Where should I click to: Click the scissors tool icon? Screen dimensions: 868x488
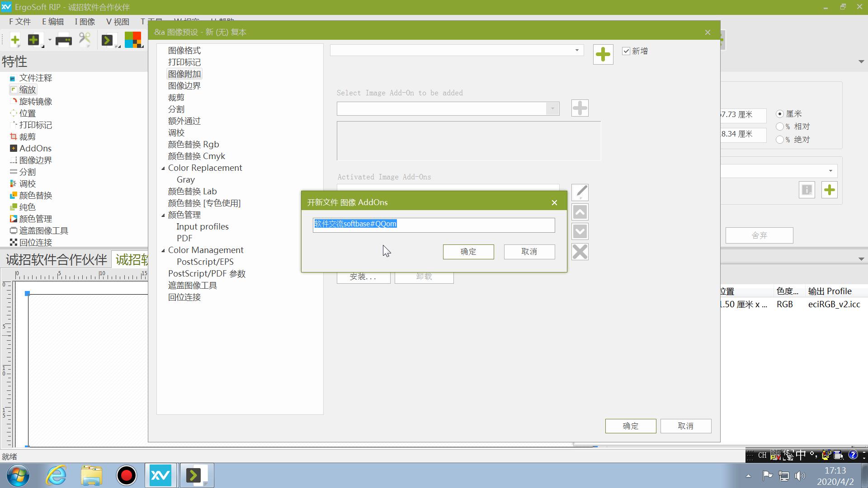coord(85,40)
